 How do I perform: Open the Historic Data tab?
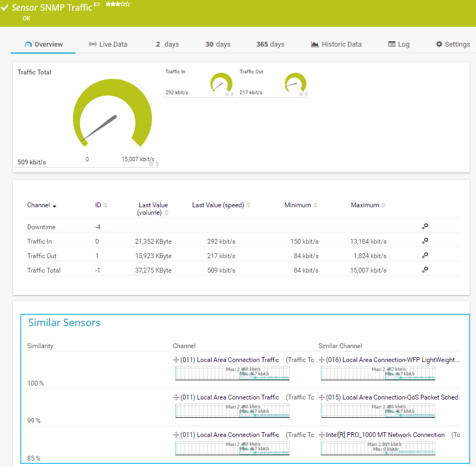336,44
